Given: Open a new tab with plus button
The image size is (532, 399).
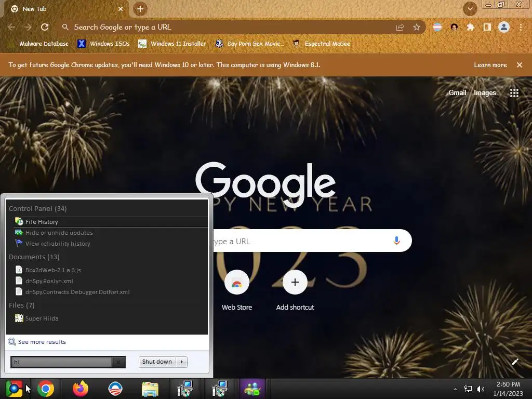Looking at the screenshot, I should click(x=140, y=9).
